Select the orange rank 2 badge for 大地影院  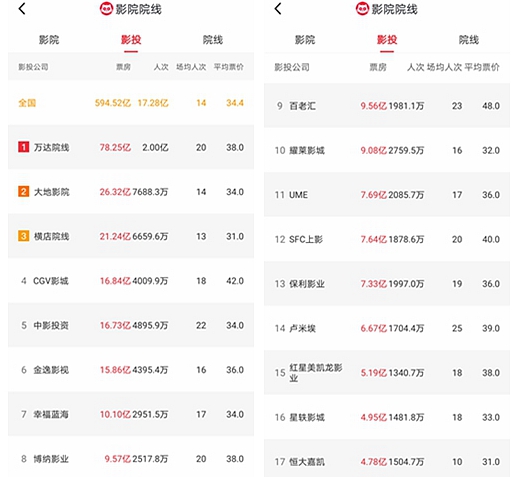tap(23, 192)
